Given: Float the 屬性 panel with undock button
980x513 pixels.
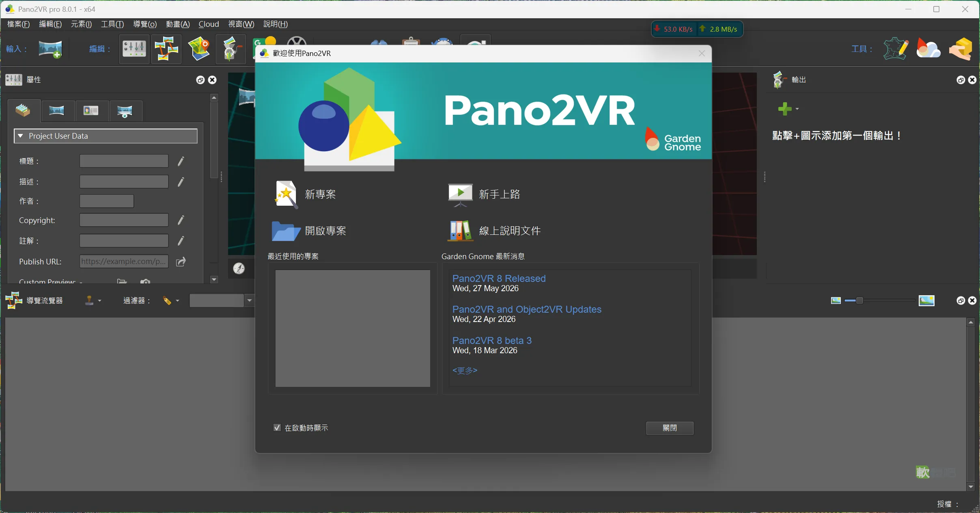Looking at the screenshot, I should [200, 80].
